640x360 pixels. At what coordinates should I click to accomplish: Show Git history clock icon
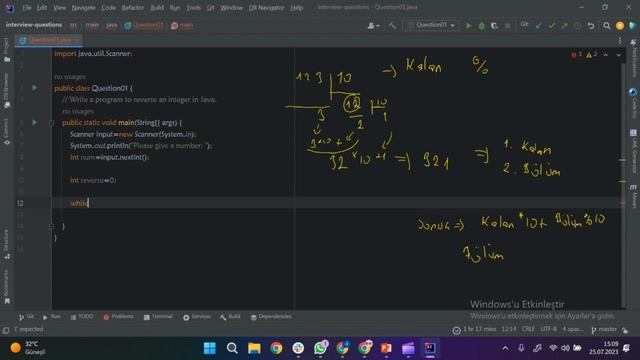[578, 26]
